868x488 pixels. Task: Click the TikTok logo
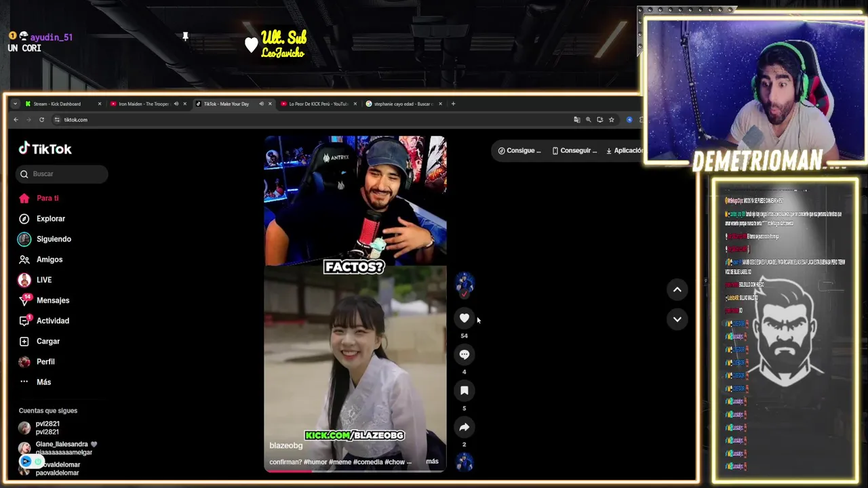45,148
